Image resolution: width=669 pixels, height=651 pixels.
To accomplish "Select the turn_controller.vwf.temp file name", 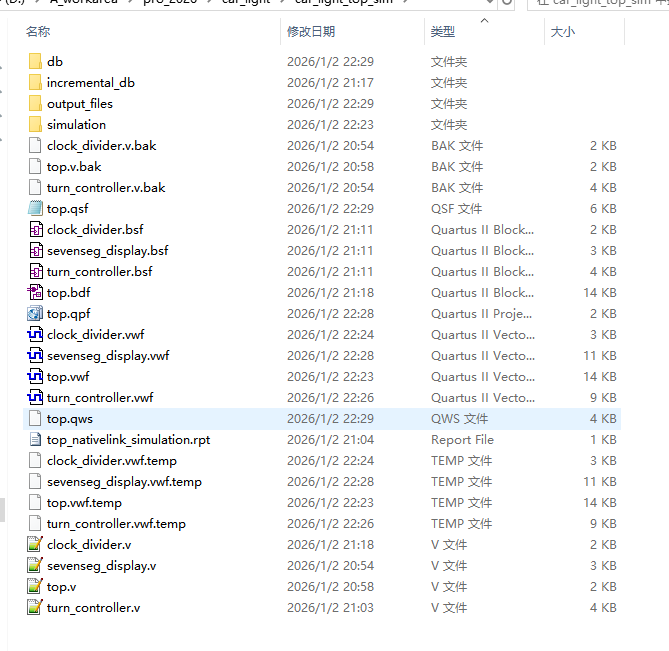I will (x=116, y=523).
